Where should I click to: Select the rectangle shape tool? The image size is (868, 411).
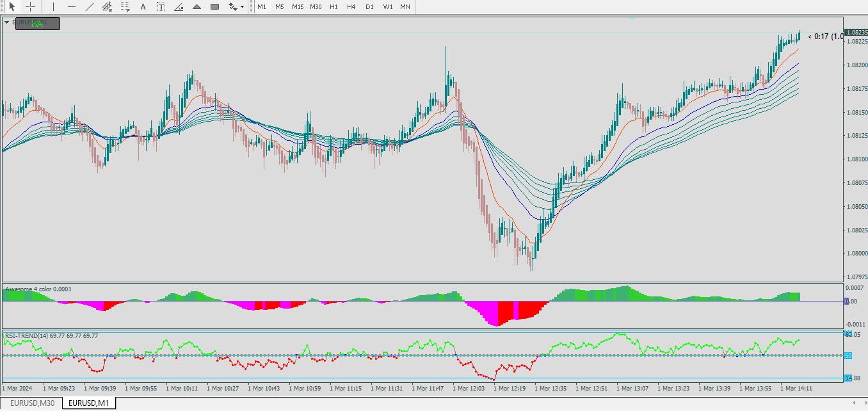(x=214, y=6)
